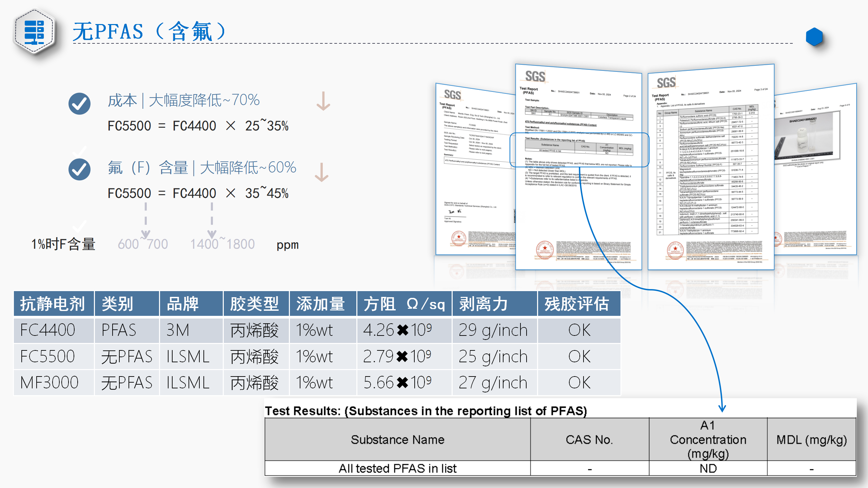Select the 残胶评估 table header cell
The width and height of the screenshot is (868, 488).
(x=578, y=304)
